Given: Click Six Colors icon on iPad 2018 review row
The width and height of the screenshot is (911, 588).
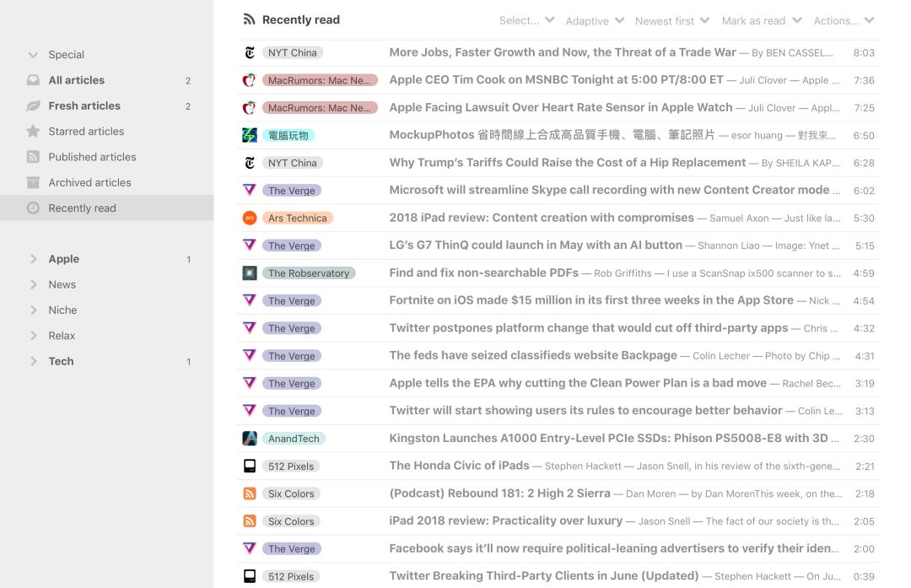Looking at the screenshot, I should point(250,521).
